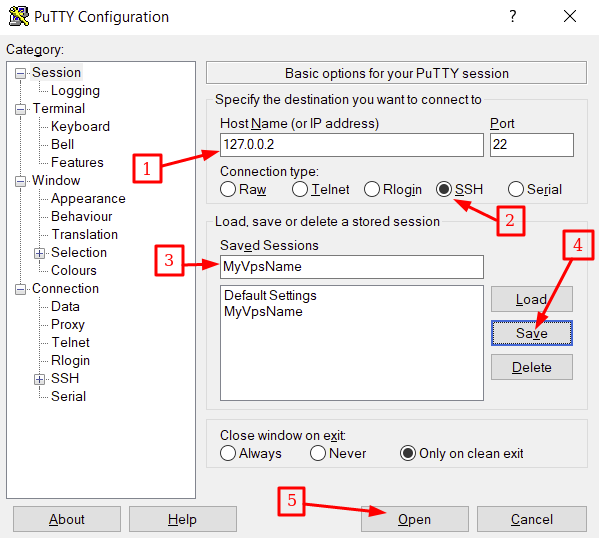Select the Serial connection type option
The image size is (599, 538).
click(516, 189)
